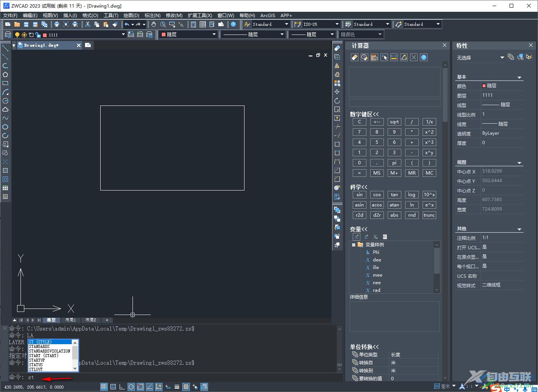Screen dimensions: 538x392
Task: Toggle snap mode in status bar
Action: (104, 387)
